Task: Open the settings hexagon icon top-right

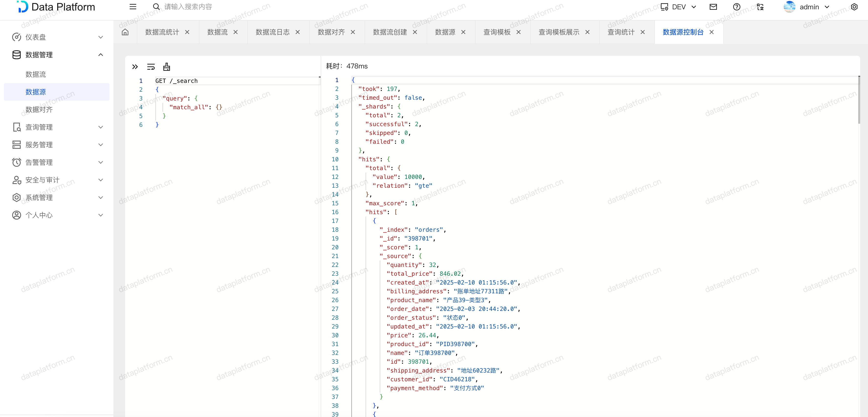Action: [854, 7]
